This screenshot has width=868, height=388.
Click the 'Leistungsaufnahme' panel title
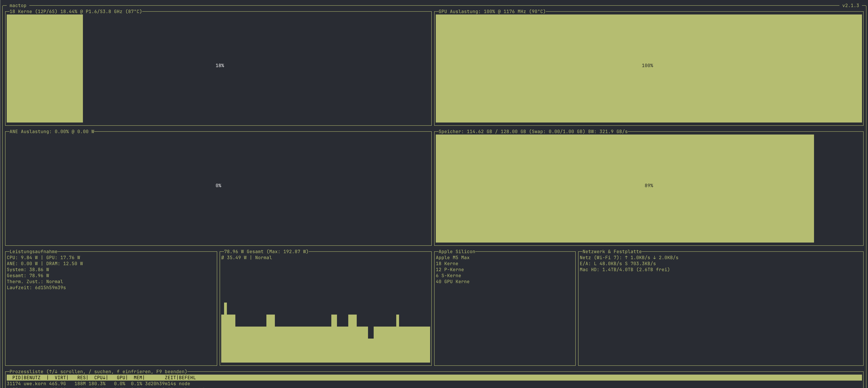pos(33,252)
